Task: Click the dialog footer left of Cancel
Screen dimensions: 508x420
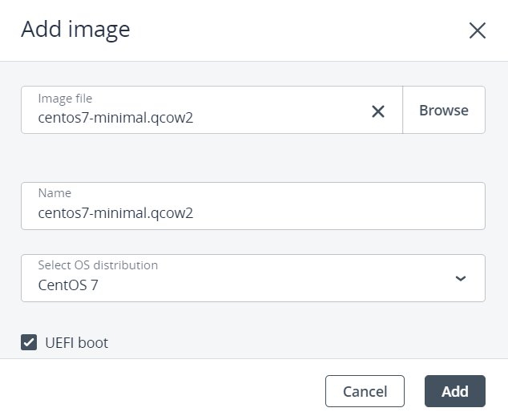Action: pyautogui.click(x=160, y=390)
